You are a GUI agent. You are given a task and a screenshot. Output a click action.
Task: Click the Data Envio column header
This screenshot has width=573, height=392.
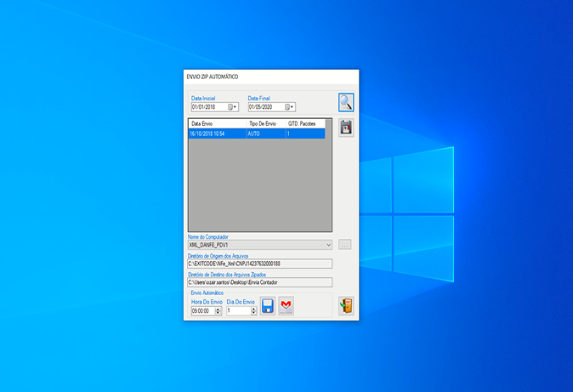(x=218, y=123)
